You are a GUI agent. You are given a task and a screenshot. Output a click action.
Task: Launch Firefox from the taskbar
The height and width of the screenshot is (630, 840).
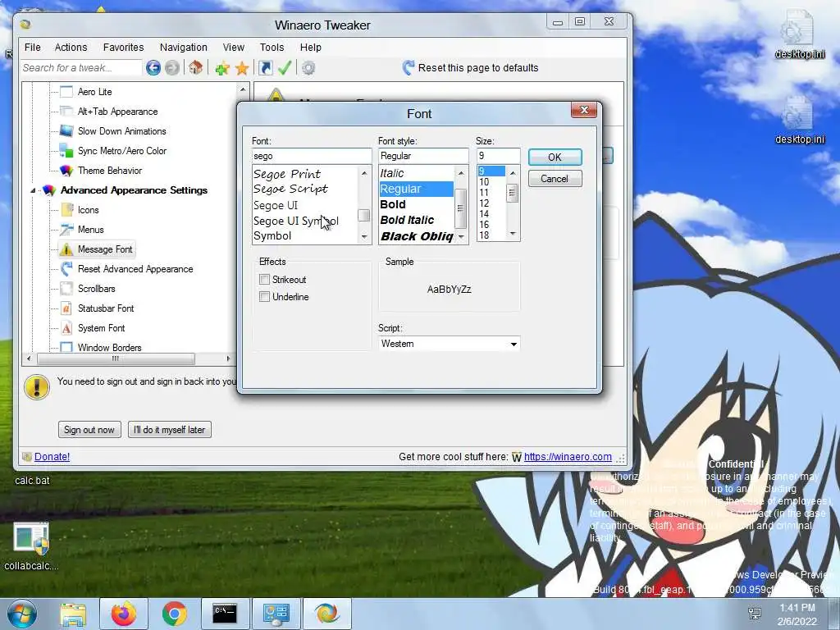[124, 614]
